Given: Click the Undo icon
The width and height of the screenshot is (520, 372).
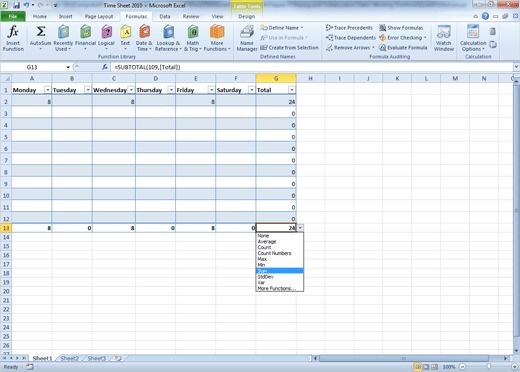Looking at the screenshot, I should (x=26, y=5).
